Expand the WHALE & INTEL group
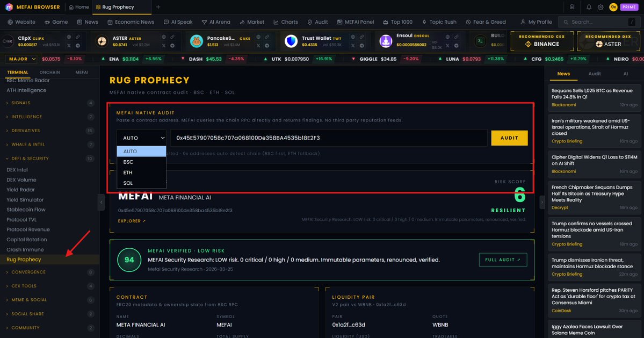The height and width of the screenshot is (338, 644). click(49, 145)
